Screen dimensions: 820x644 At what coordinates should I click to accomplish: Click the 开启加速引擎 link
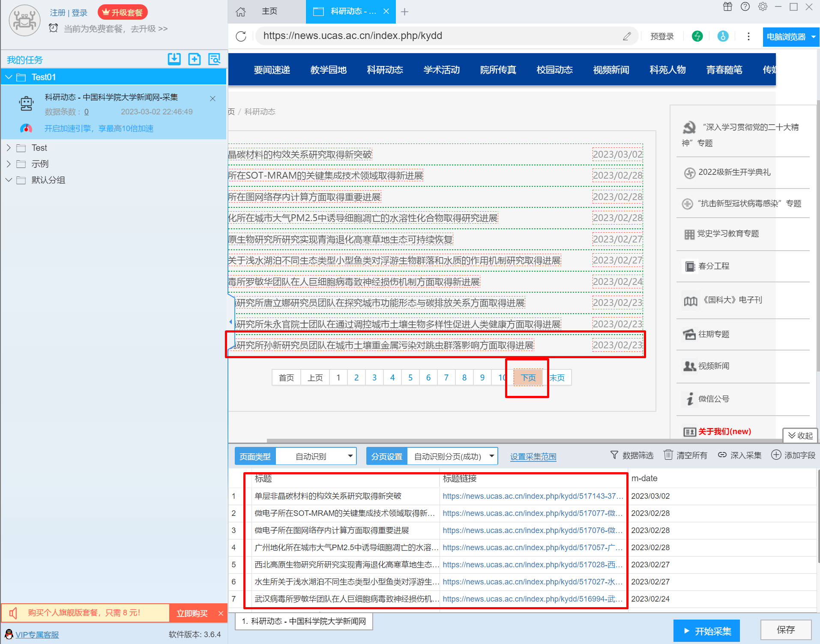pos(99,128)
